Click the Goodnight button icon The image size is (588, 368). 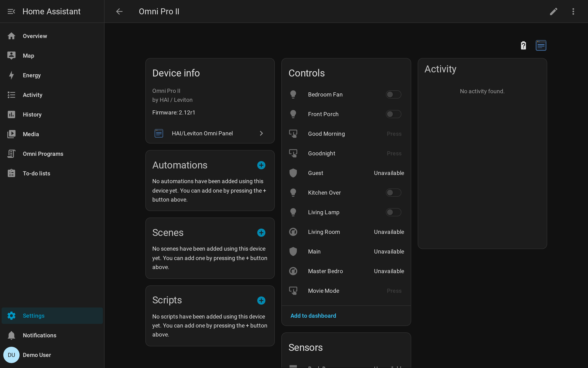[x=293, y=153]
